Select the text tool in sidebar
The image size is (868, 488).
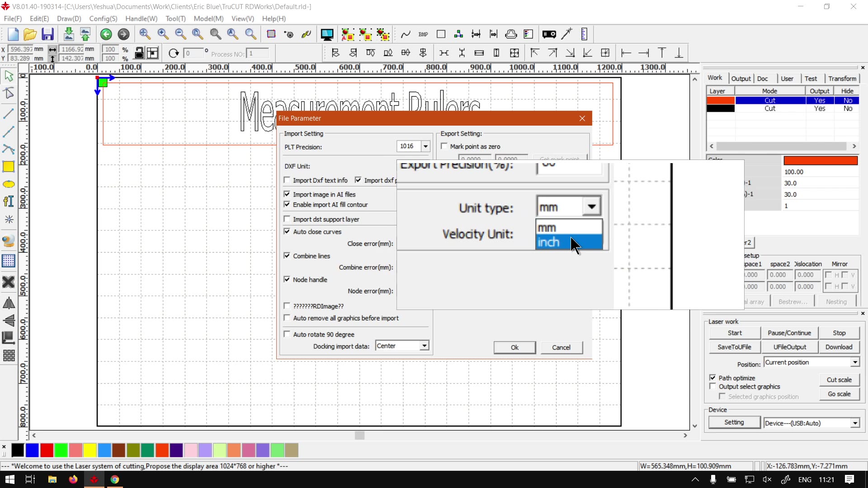coord(9,202)
